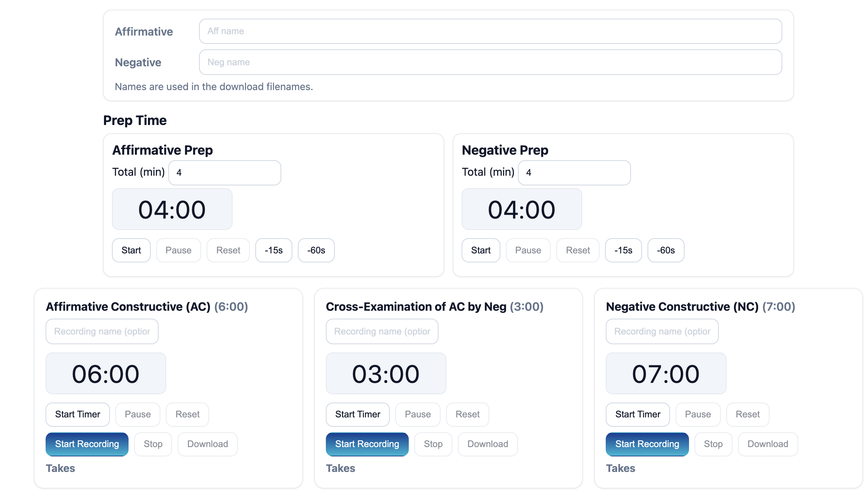Click Affirmative Prep total minutes field
Image resolution: width=868 pixels, height=493 pixels.
224,173
